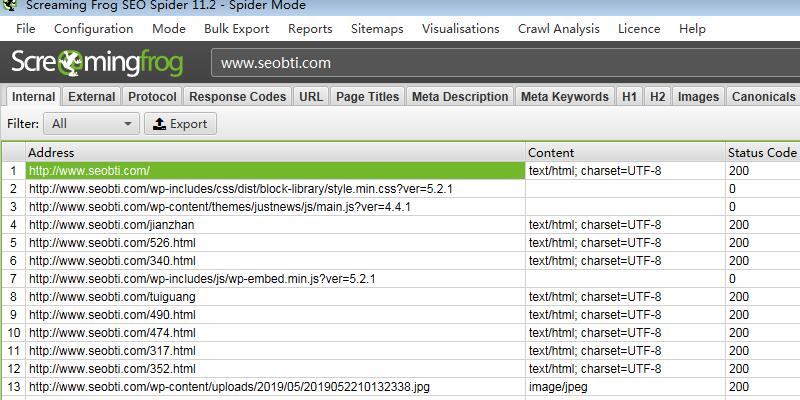The width and height of the screenshot is (800, 400).
Task: Open the Bulk Export menu
Action: [x=236, y=29]
